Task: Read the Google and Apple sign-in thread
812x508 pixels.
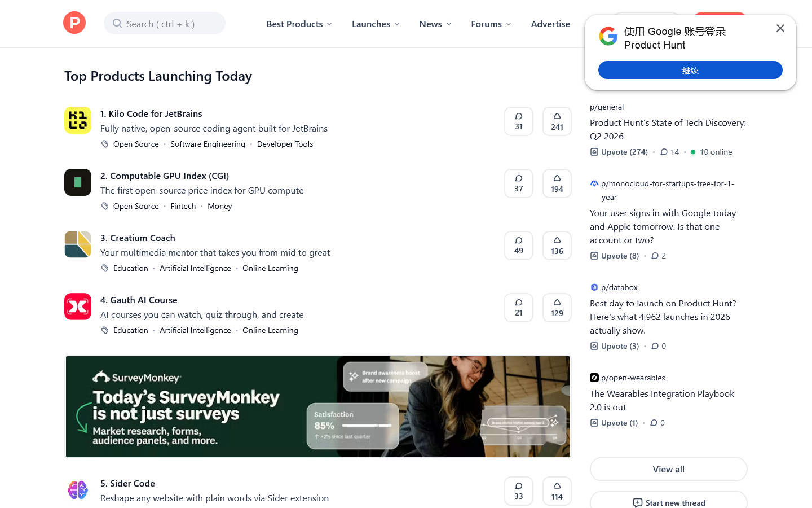Action: coord(663,226)
